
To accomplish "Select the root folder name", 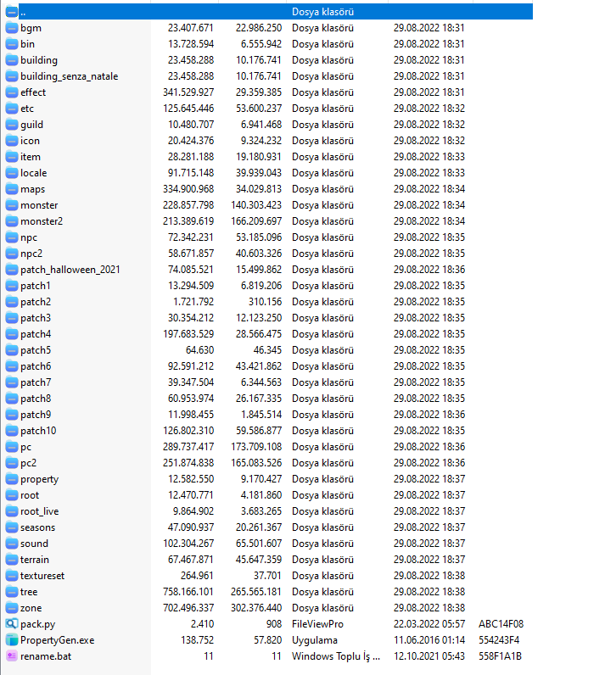I will 30,495.
